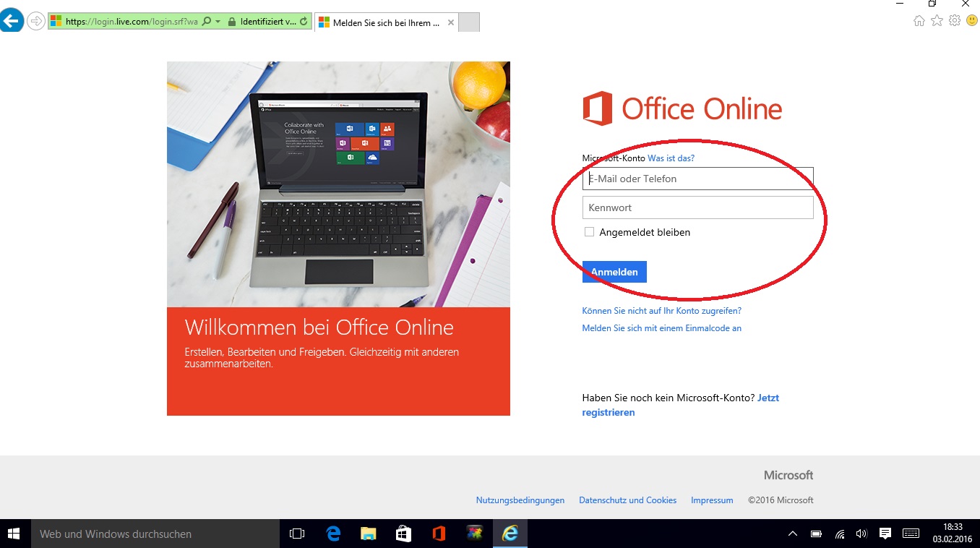980x548 pixels.
Task: Click the smiley feedback icon
Action: 971,21
